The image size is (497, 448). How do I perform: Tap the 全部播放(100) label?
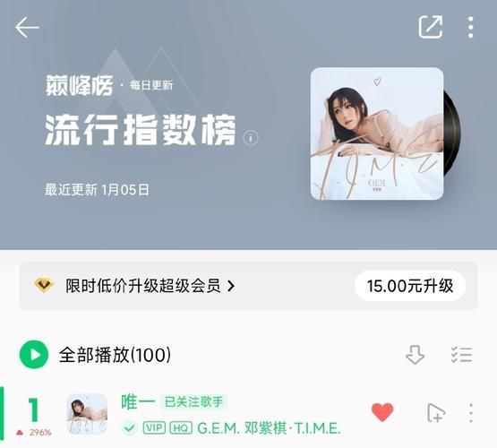coord(115,355)
